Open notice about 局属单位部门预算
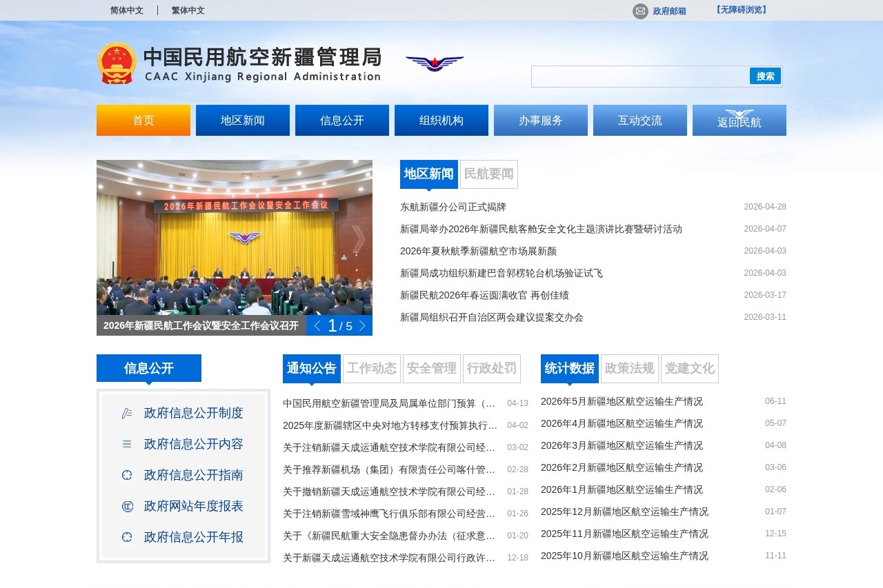Viewport: 883px width, 588px height. tap(390, 403)
